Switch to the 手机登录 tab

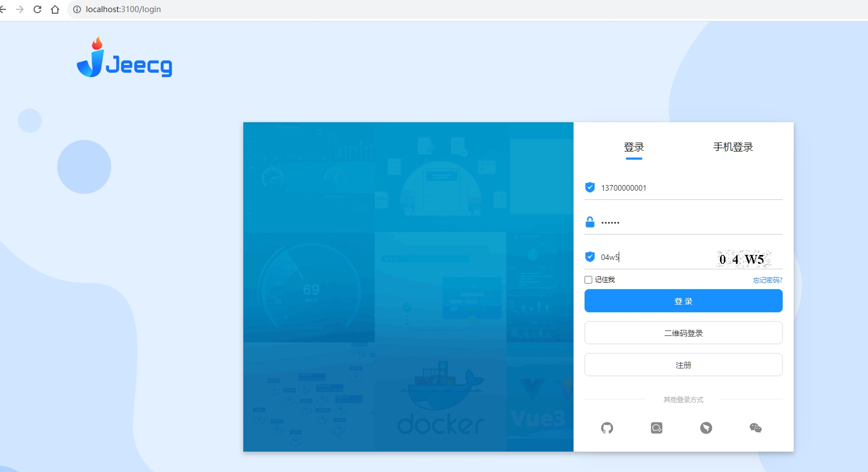click(733, 147)
